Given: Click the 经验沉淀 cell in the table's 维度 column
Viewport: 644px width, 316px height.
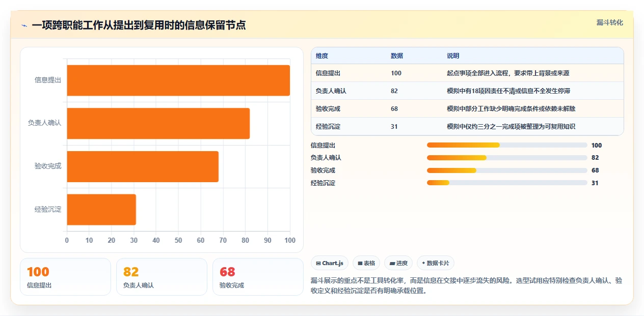Looking at the screenshot, I should (328, 127).
